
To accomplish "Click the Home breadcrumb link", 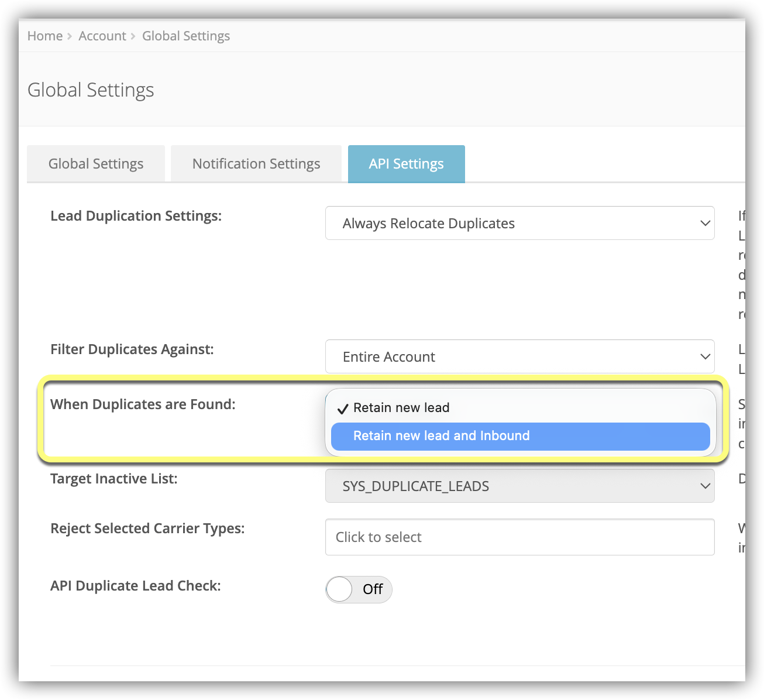I will 44,36.
